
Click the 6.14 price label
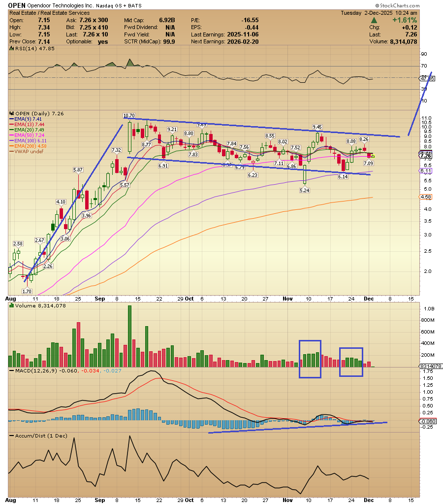(x=343, y=176)
